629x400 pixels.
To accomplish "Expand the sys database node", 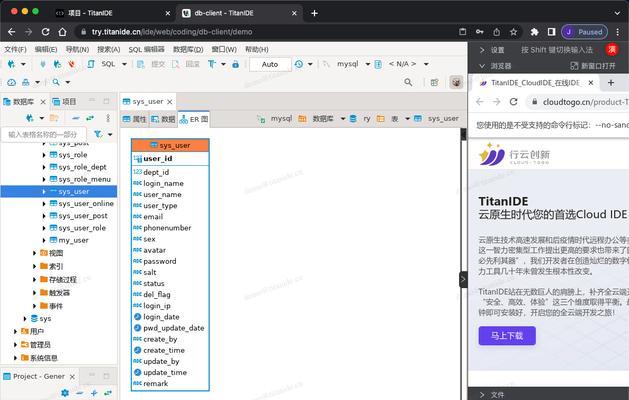I will coord(25,319).
